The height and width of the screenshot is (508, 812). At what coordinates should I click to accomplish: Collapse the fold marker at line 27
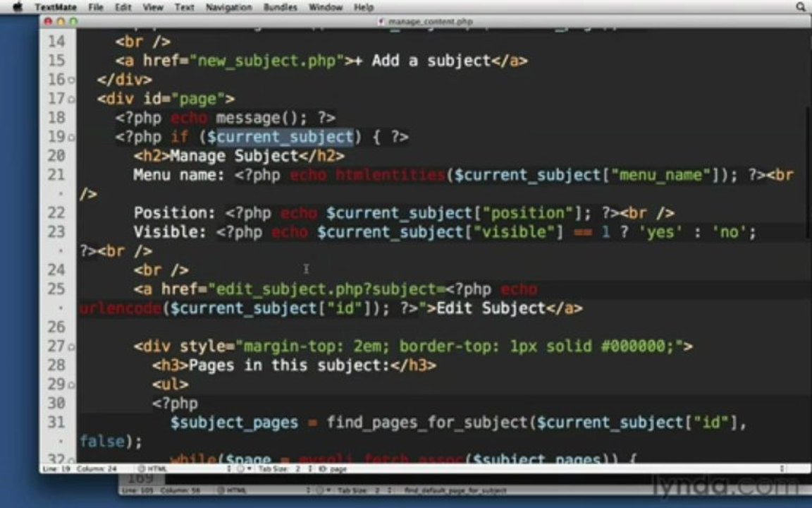pos(71,346)
